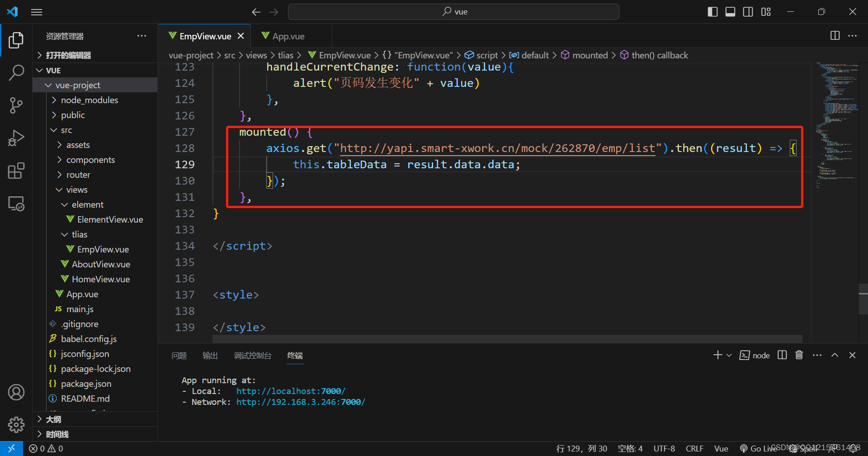Expand Open Editors (打开的编辑器) section
This screenshot has width=868, height=456.
[95, 55]
